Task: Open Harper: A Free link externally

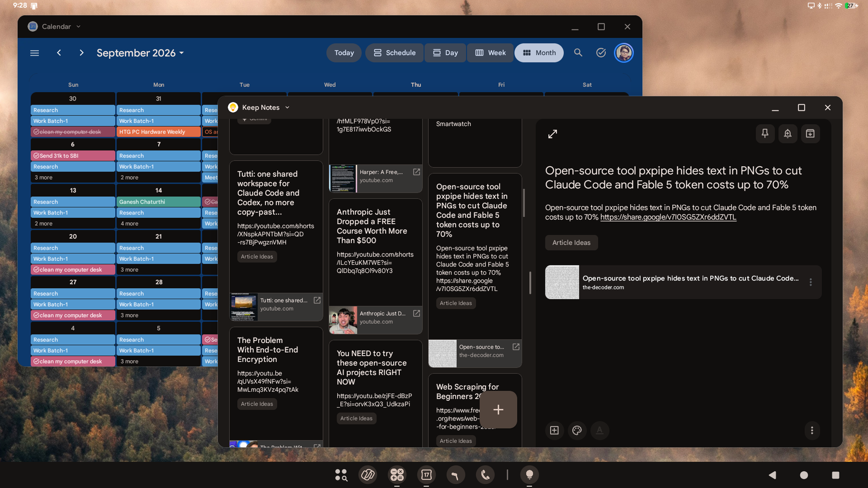Action: [416, 172]
